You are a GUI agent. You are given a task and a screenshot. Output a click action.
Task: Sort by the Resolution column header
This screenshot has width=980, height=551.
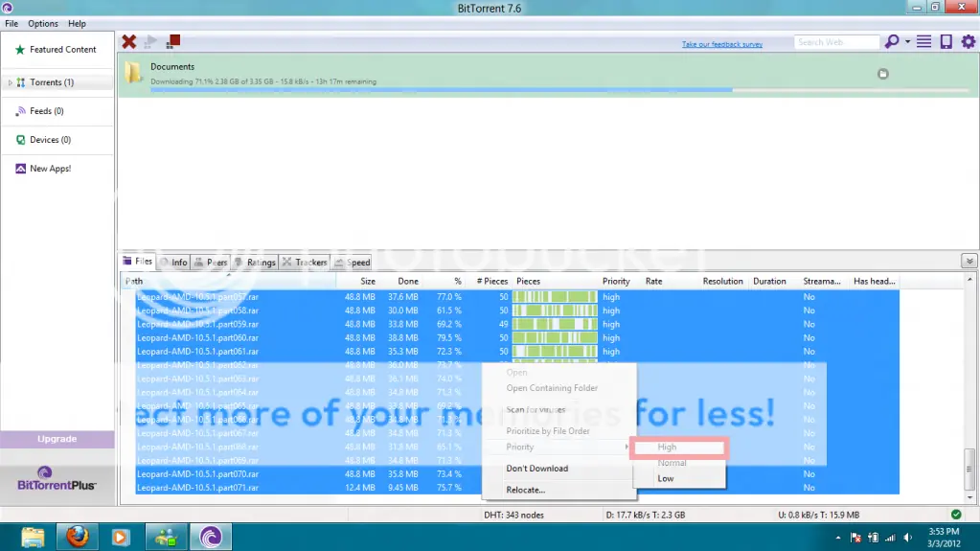click(722, 282)
